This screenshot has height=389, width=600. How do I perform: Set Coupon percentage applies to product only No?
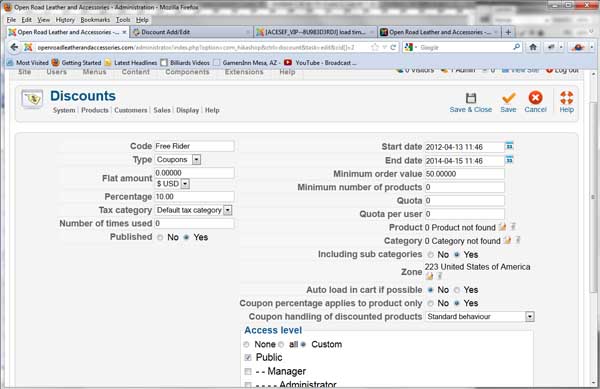click(x=430, y=303)
